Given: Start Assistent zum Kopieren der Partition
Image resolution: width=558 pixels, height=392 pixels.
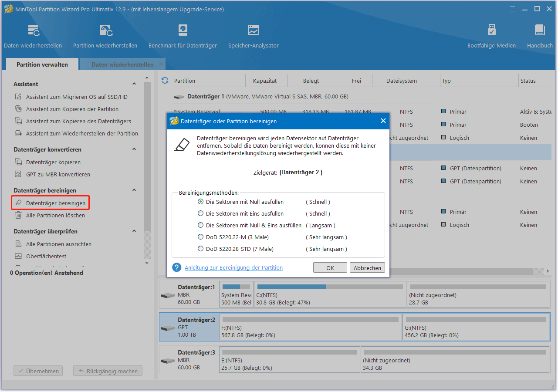Looking at the screenshot, I should coord(72,109).
